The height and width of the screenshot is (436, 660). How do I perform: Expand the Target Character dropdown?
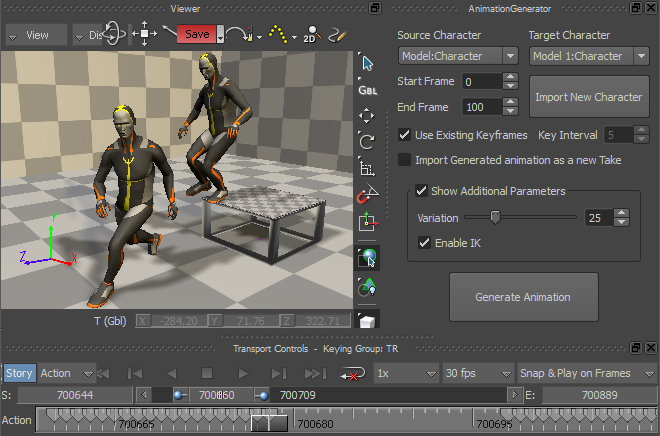[588, 56]
